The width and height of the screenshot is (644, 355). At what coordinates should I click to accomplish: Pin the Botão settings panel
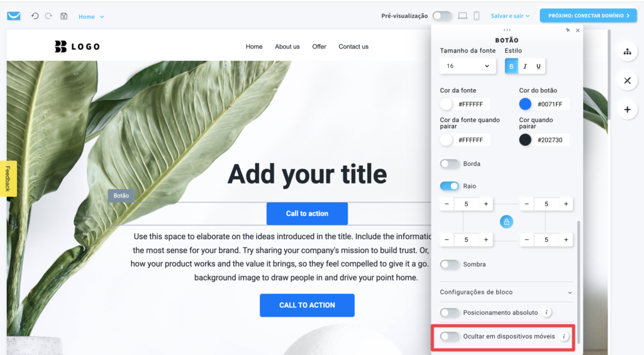coord(568,30)
